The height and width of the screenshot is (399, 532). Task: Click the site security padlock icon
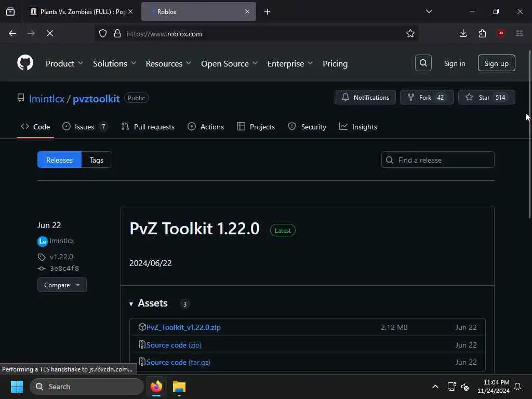[x=117, y=33]
